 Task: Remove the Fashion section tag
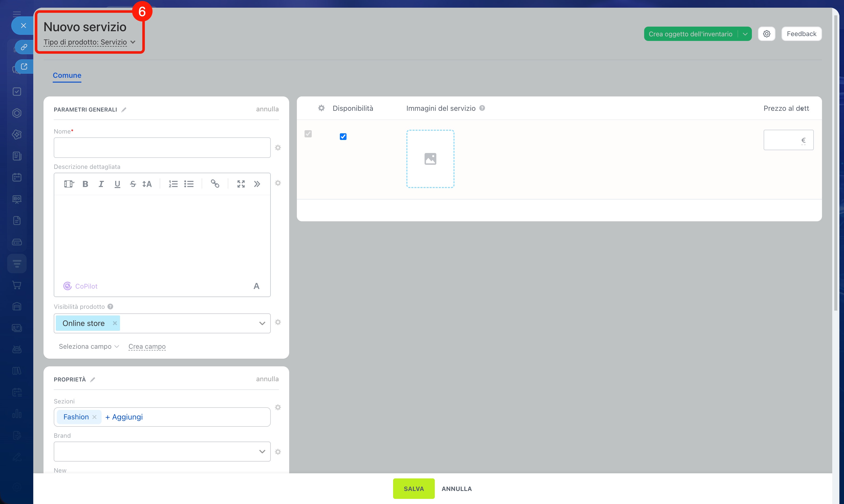pos(94,417)
